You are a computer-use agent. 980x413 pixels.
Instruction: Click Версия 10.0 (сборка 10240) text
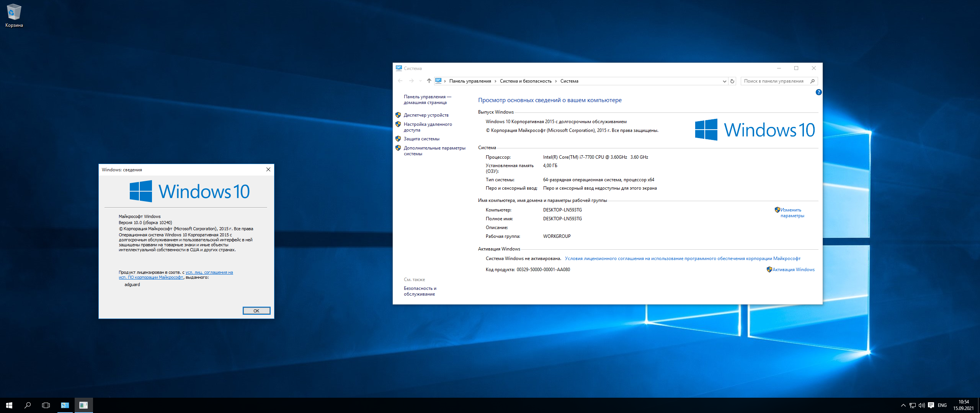pyautogui.click(x=145, y=223)
